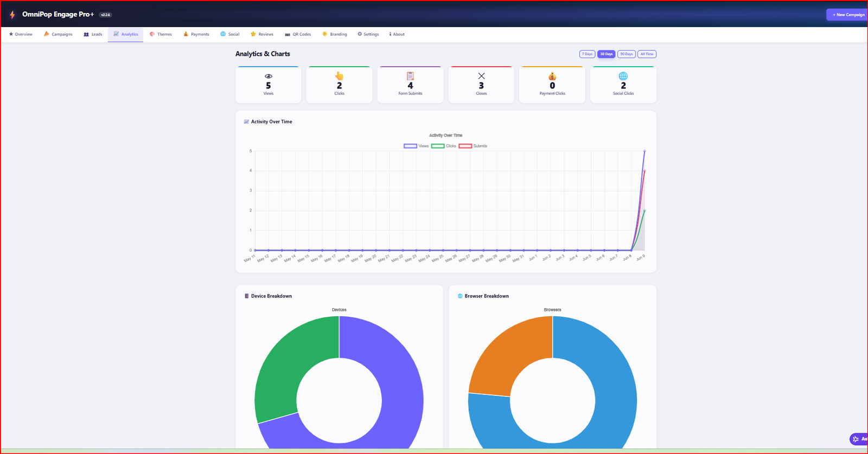868x454 pixels.
Task: Click the v2.2.6 version badge
Action: pyautogui.click(x=105, y=15)
